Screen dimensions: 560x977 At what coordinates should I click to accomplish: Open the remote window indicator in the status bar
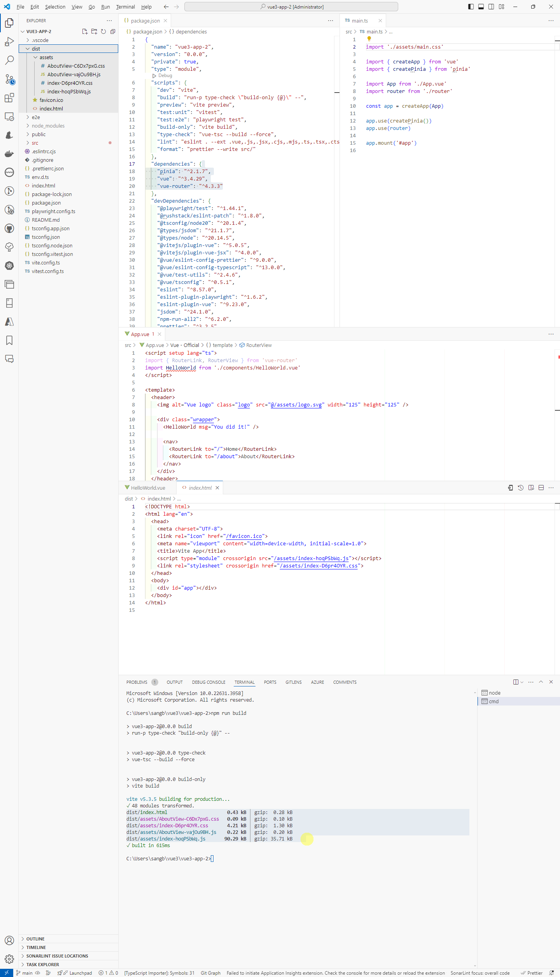7,973
